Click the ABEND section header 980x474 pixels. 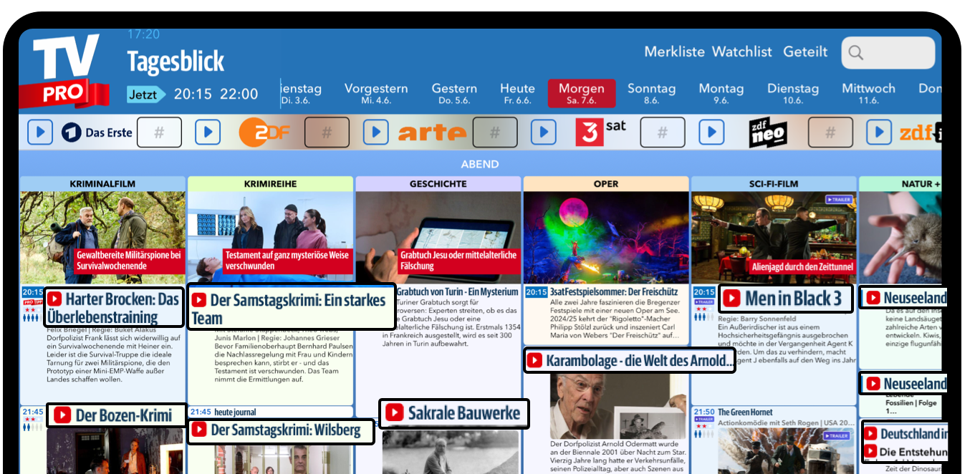[x=480, y=164]
